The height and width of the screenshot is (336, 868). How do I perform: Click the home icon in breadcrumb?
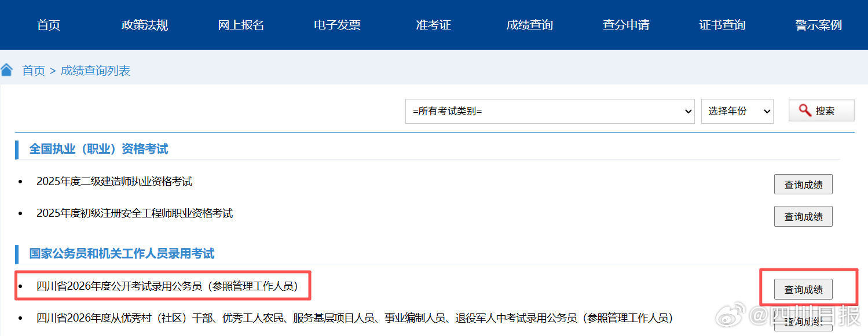pos(6,71)
